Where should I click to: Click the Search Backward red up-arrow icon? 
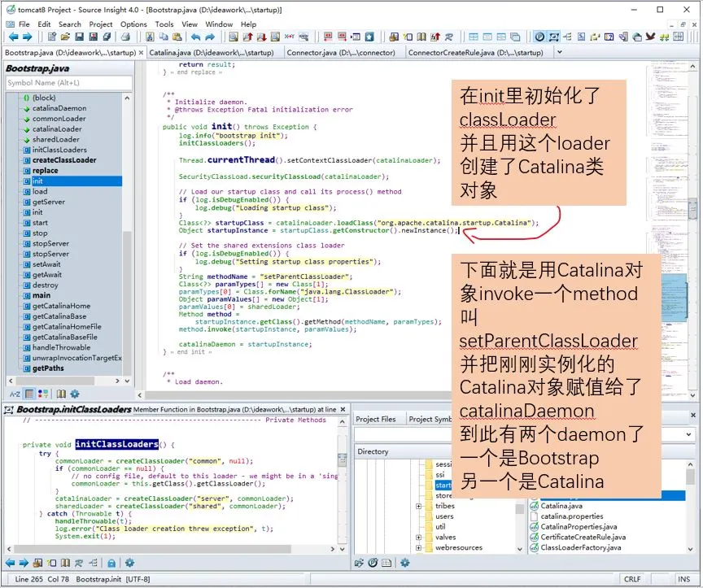click(247, 37)
